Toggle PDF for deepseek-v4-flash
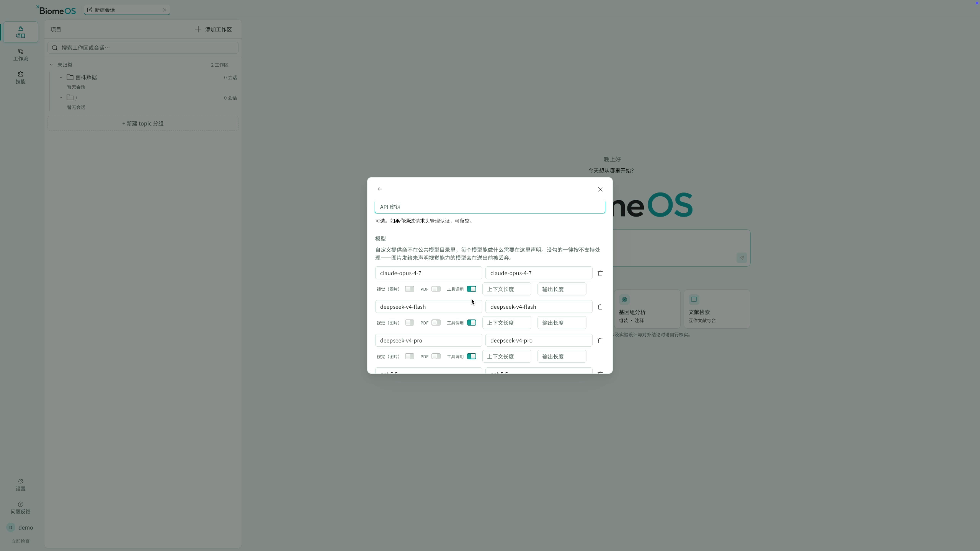Image resolution: width=980 pixels, height=551 pixels. [436, 323]
